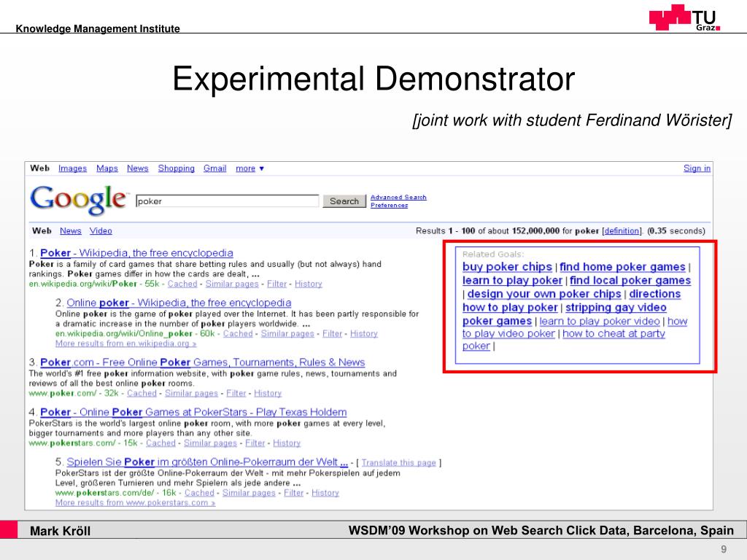Open Similar pages for Online_poker result
The image size is (747, 560).
[x=287, y=334]
